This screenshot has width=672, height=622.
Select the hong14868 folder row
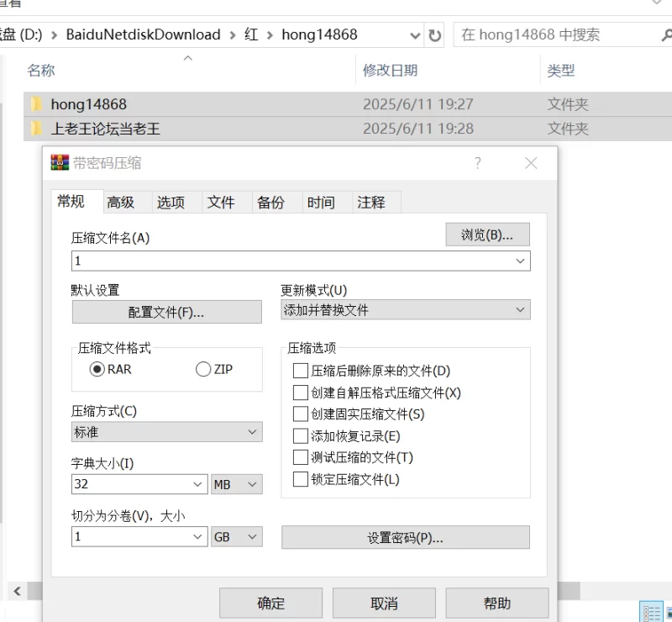pos(348,104)
